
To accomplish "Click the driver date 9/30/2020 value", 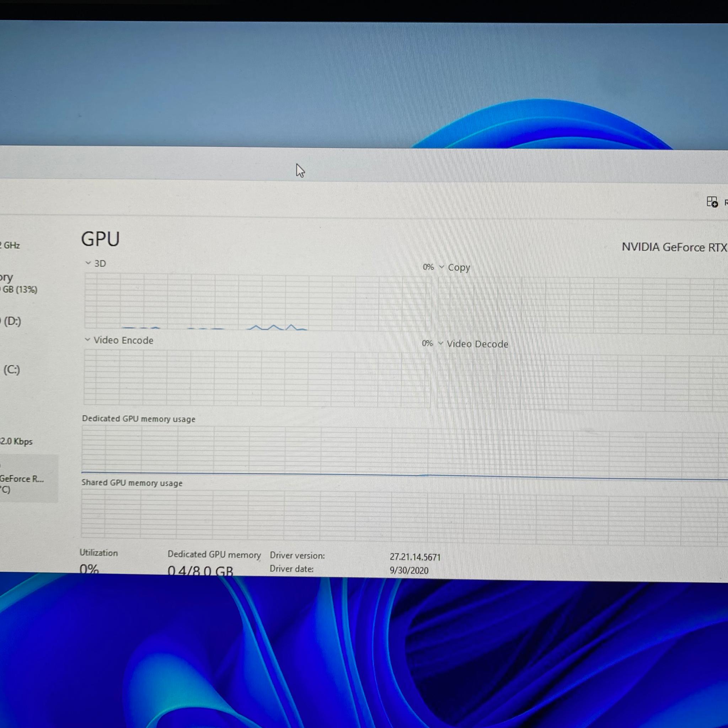I will pos(409,570).
